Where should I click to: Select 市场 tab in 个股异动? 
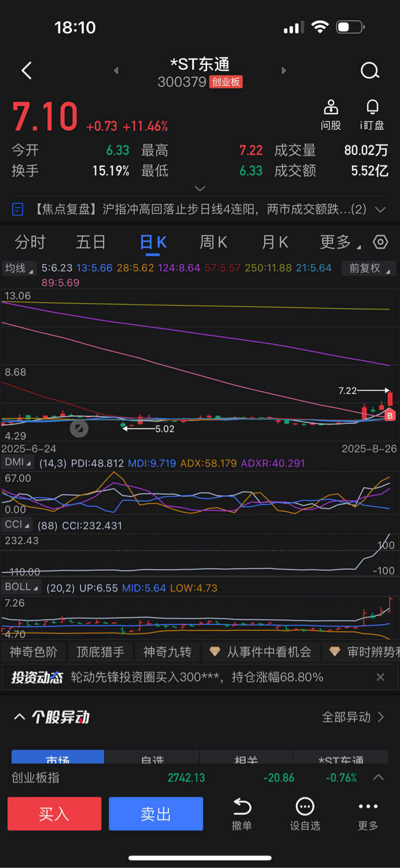pos(58,757)
